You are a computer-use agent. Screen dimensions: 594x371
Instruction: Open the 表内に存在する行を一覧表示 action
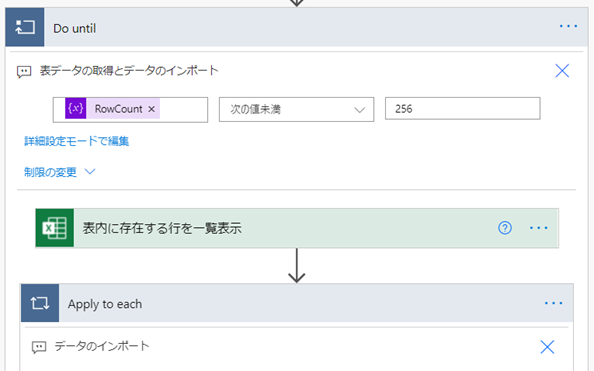click(x=297, y=228)
